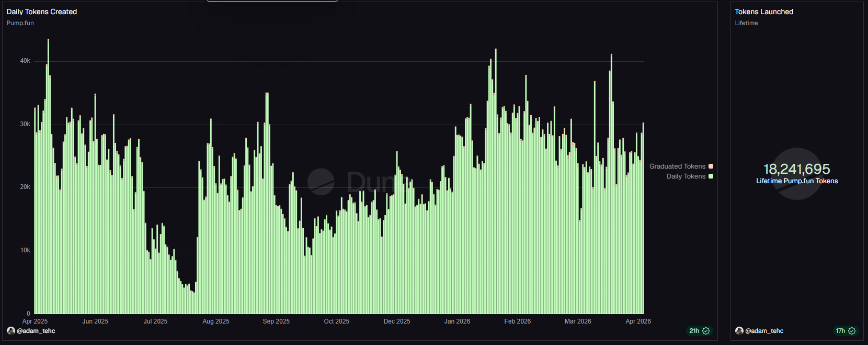Click the checkmark icon beside 17h

coord(852,331)
